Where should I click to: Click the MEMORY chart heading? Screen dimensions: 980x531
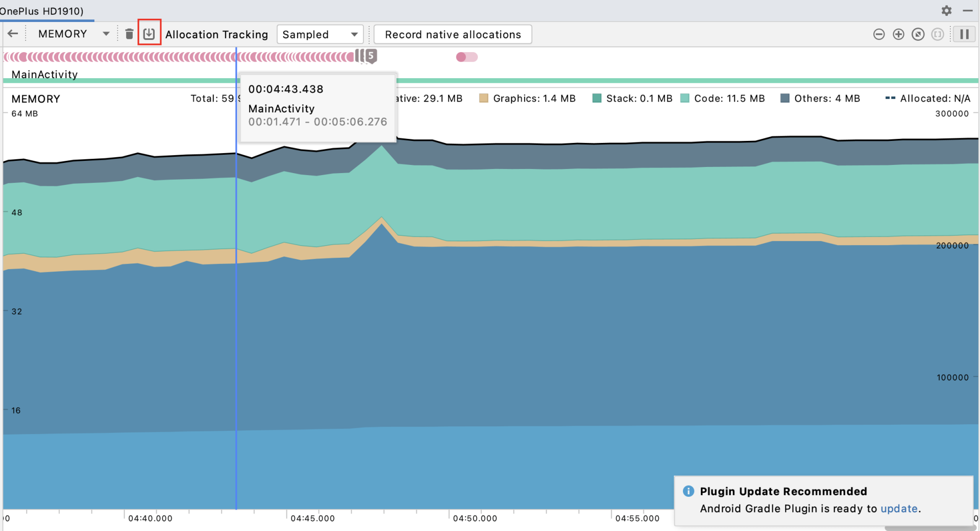click(36, 99)
